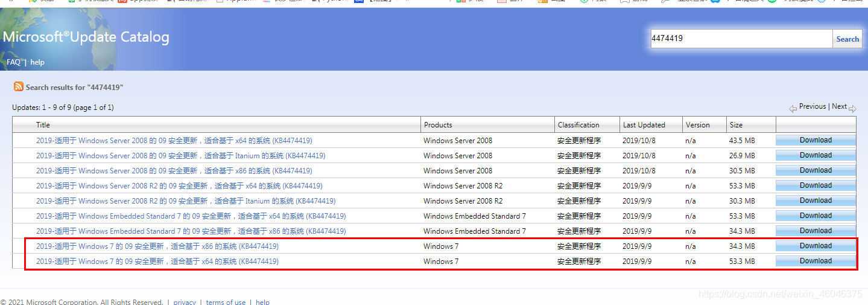Download the 30.5 MB Server 2008 x86 update
This screenshot has width=868, height=305.
[x=816, y=170]
